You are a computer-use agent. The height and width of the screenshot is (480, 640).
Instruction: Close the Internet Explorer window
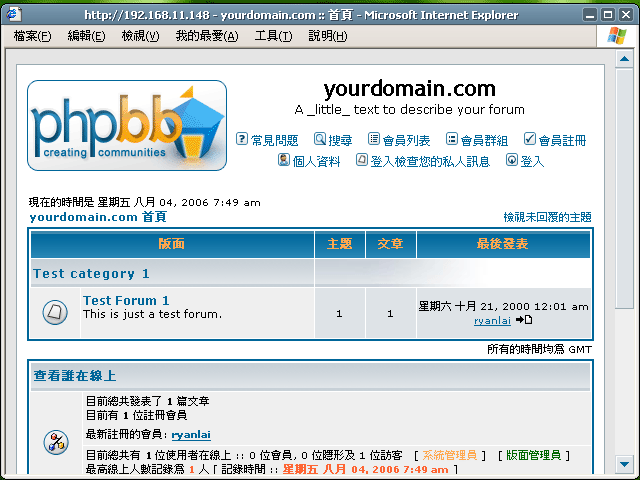(x=626, y=15)
